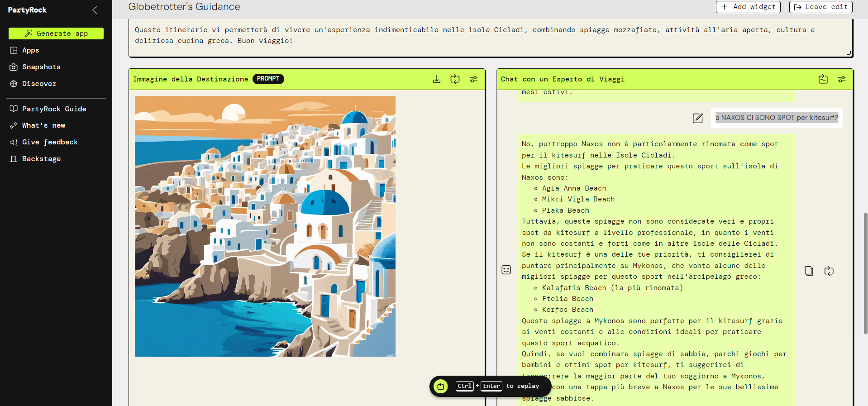Open settings for Immagine della Destinazione widget
This screenshot has height=406, width=868.
tap(473, 79)
